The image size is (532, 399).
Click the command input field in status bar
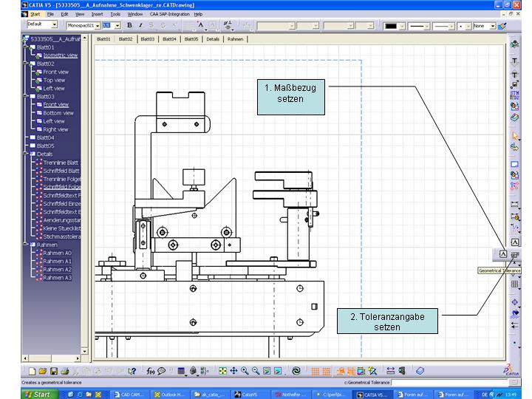[450, 383]
